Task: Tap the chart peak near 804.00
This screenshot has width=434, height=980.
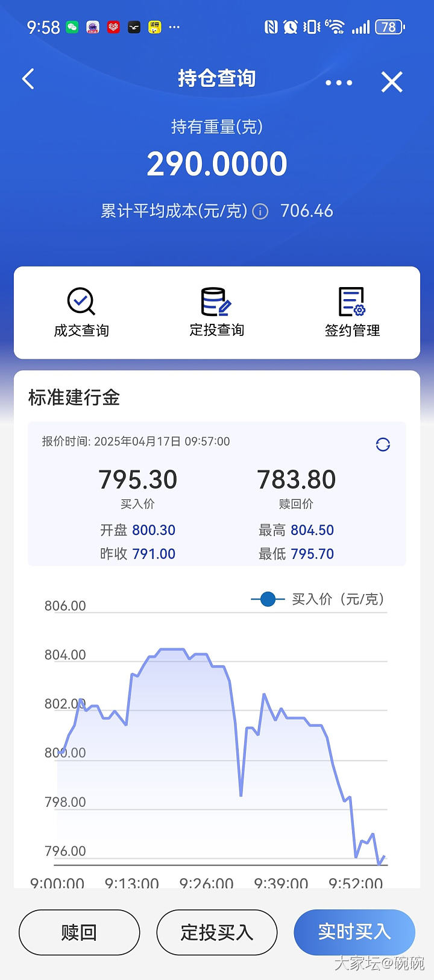Action: [172, 650]
